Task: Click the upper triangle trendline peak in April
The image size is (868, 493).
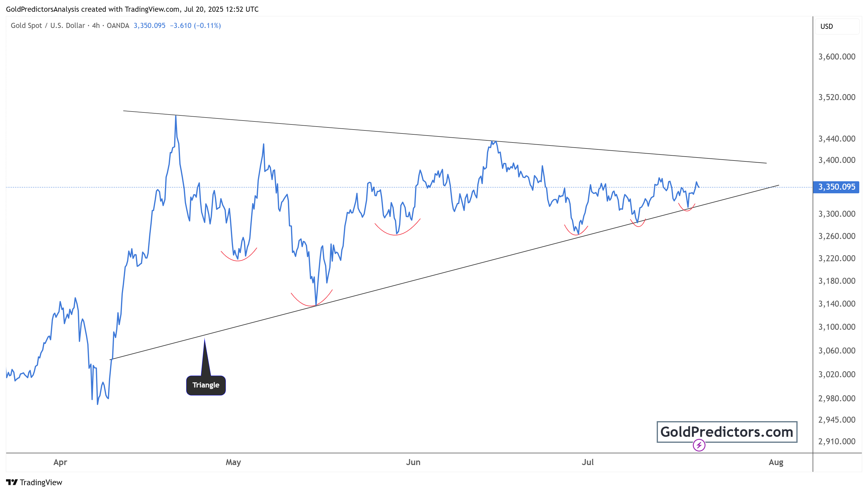Action: (x=175, y=116)
